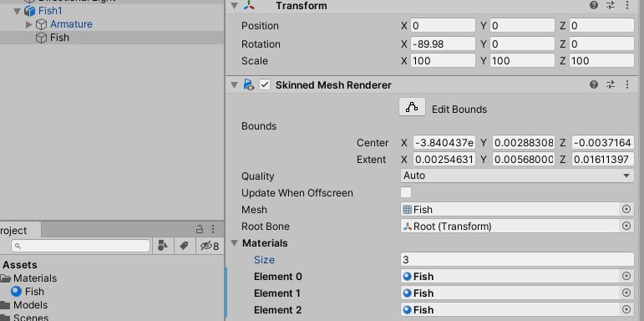
Task: Edit the Rotation X field
Action: tap(443, 43)
